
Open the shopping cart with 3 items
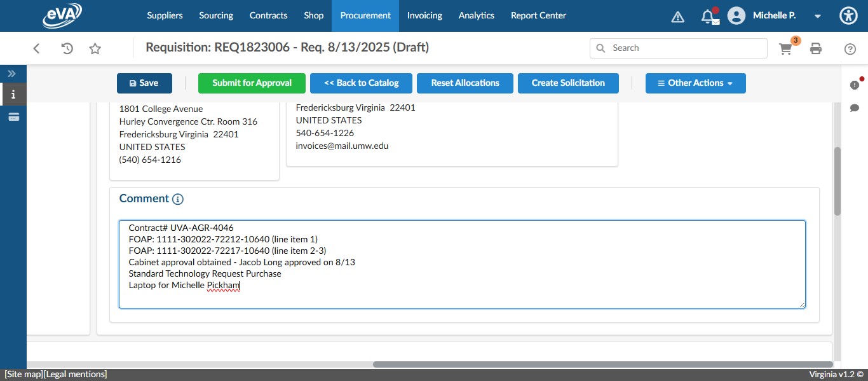tap(785, 48)
